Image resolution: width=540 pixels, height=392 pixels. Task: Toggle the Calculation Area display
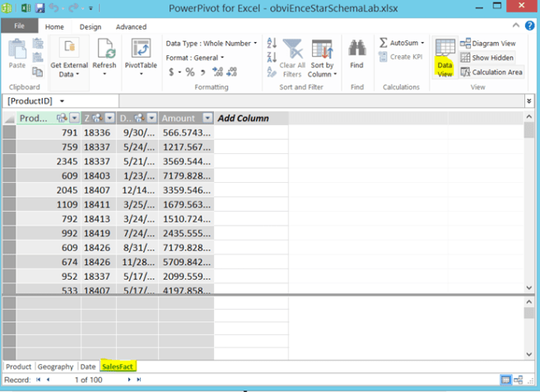(491, 72)
